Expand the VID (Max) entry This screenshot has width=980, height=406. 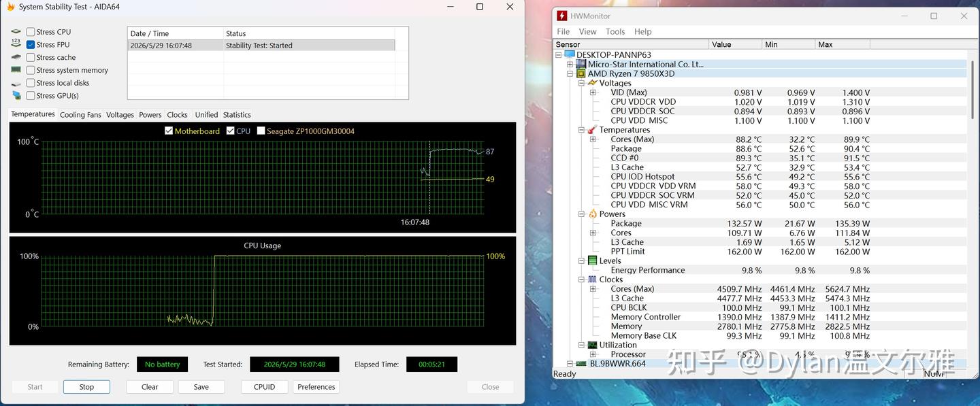[x=593, y=92]
